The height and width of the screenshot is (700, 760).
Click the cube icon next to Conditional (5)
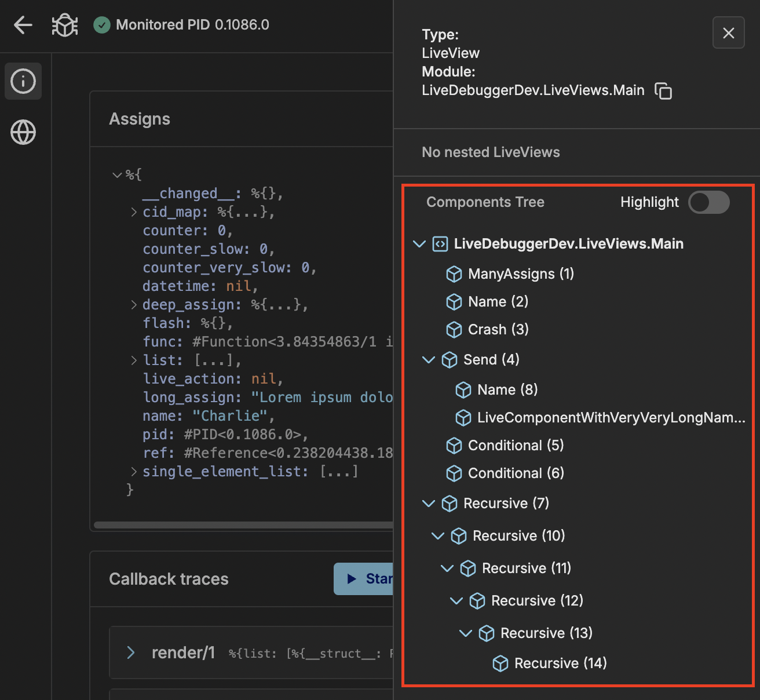pos(454,446)
